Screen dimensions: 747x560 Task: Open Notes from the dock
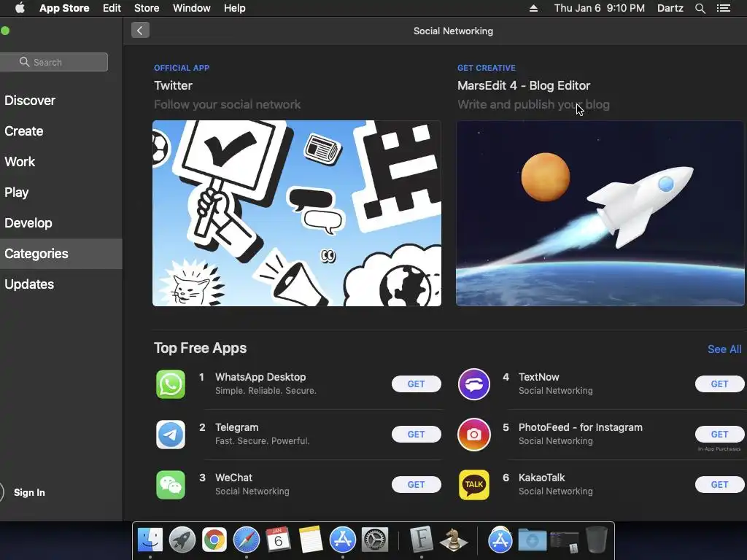tap(311, 540)
